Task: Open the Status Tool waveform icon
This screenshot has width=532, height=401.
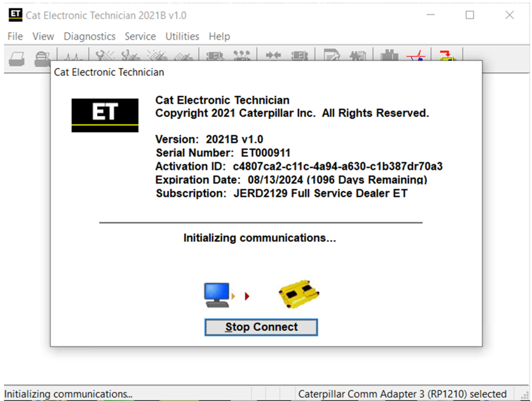Action: pos(73,56)
